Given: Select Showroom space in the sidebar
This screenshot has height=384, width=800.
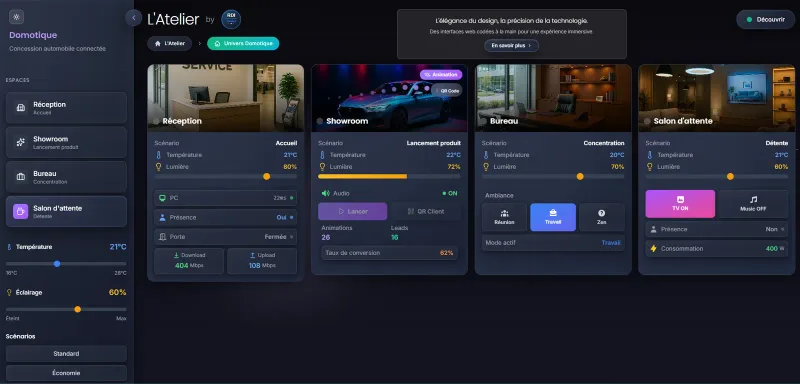Looking at the screenshot, I should pos(66,142).
